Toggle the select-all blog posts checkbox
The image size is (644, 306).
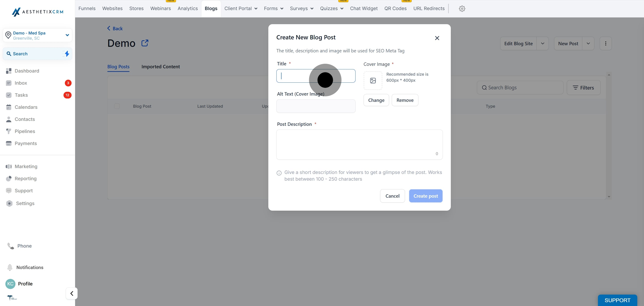coord(117,106)
